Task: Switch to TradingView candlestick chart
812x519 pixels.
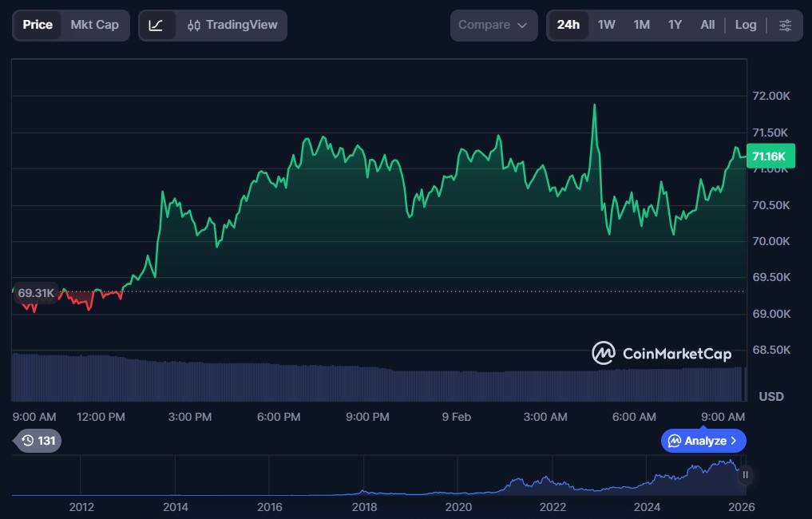Action: coord(232,26)
